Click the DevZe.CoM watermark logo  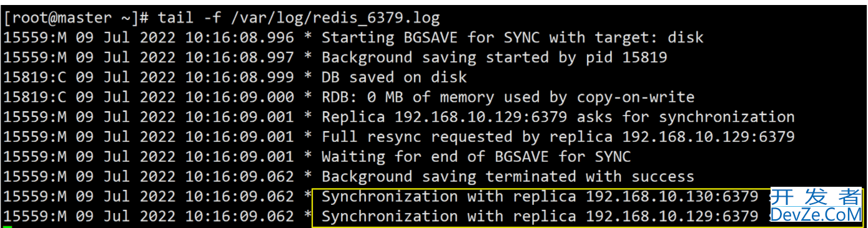(x=816, y=215)
